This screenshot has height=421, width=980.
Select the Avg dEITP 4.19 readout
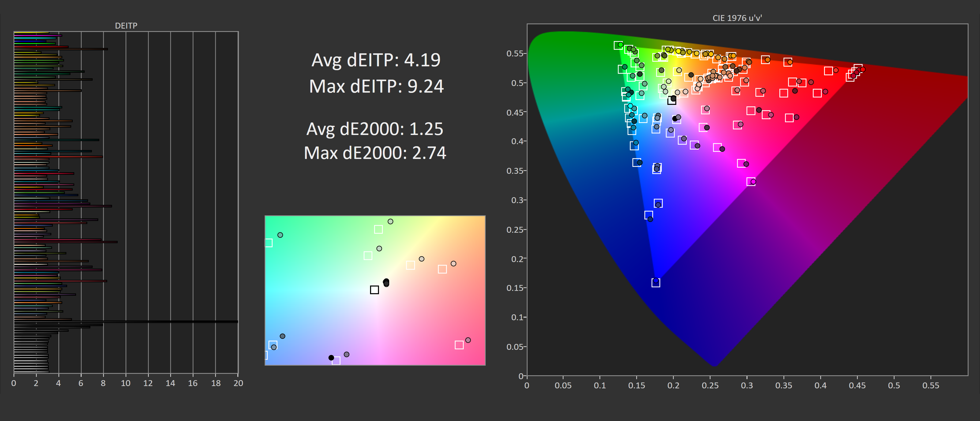click(376, 60)
